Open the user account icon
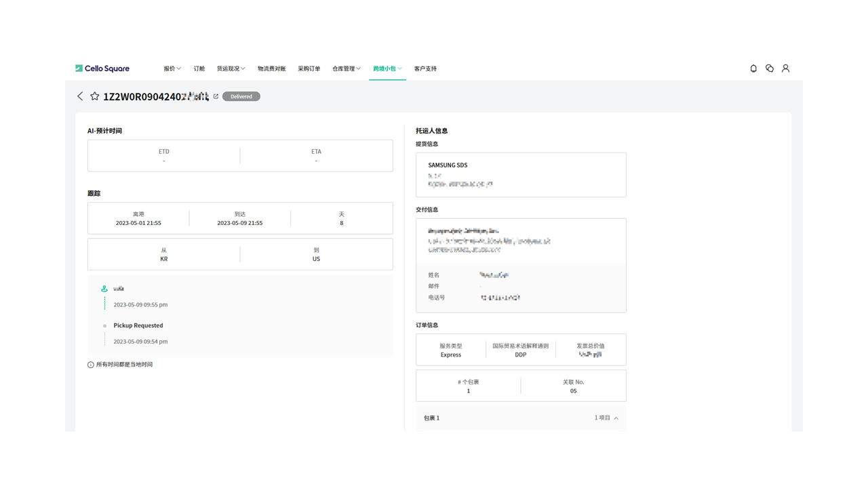 tap(785, 68)
